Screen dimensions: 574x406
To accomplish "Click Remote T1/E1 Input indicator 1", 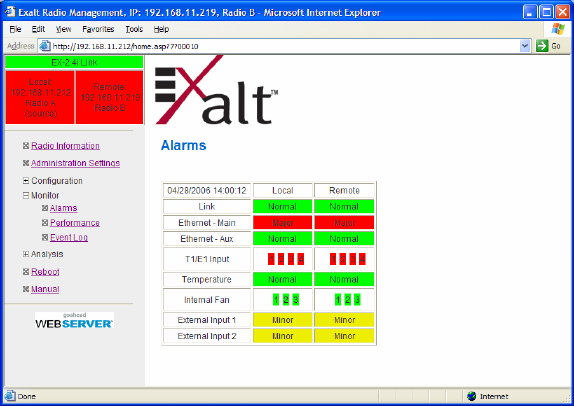I will 333,259.
